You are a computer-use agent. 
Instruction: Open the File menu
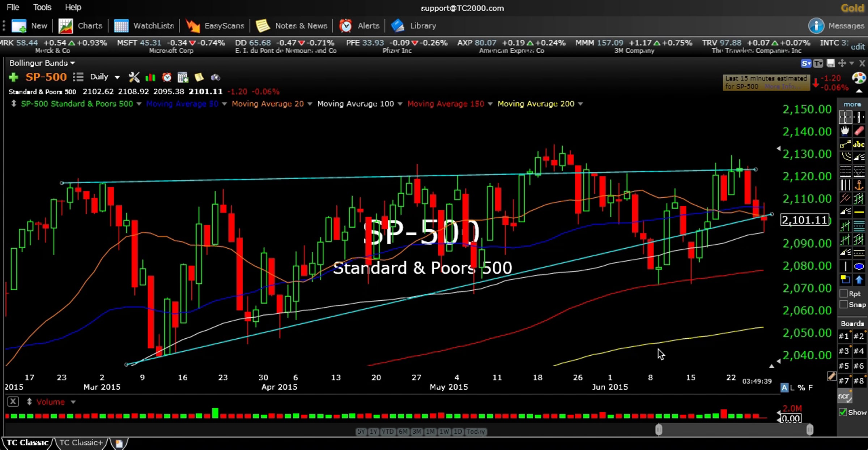13,7
